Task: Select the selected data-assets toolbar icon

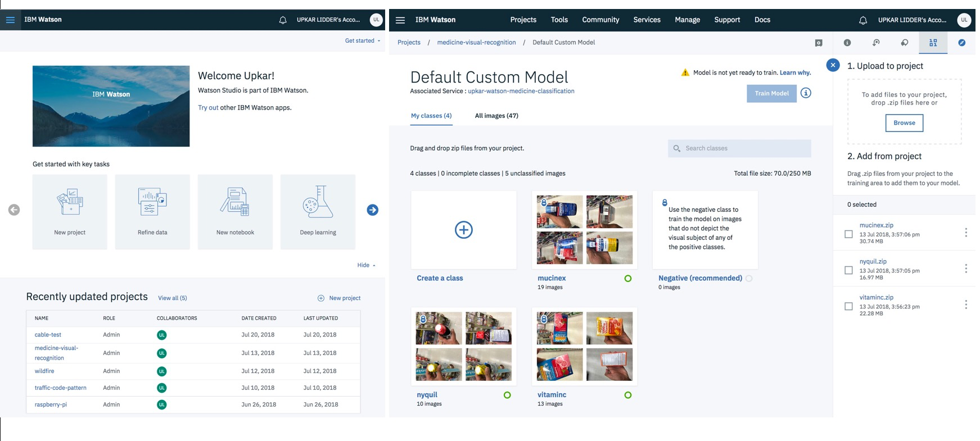Action: (x=933, y=43)
